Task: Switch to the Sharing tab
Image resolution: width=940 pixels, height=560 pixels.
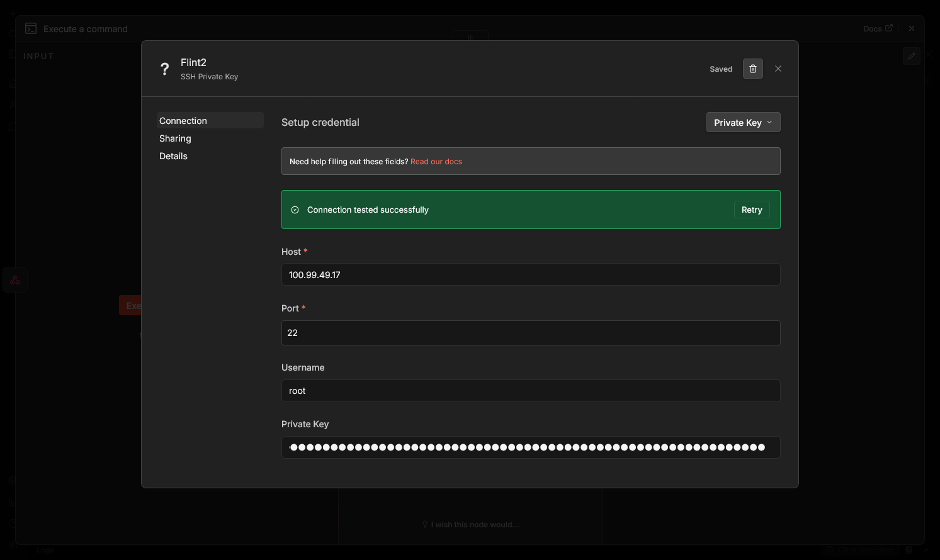Action: click(210, 138)
